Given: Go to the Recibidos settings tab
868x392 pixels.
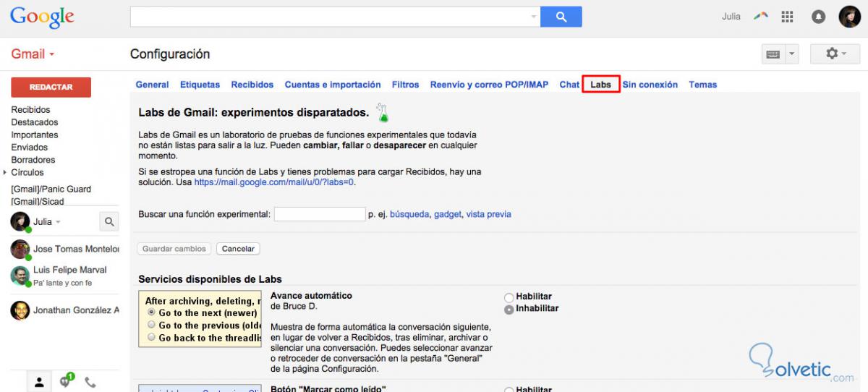Looking at the screenshot, I should point(252,85).
